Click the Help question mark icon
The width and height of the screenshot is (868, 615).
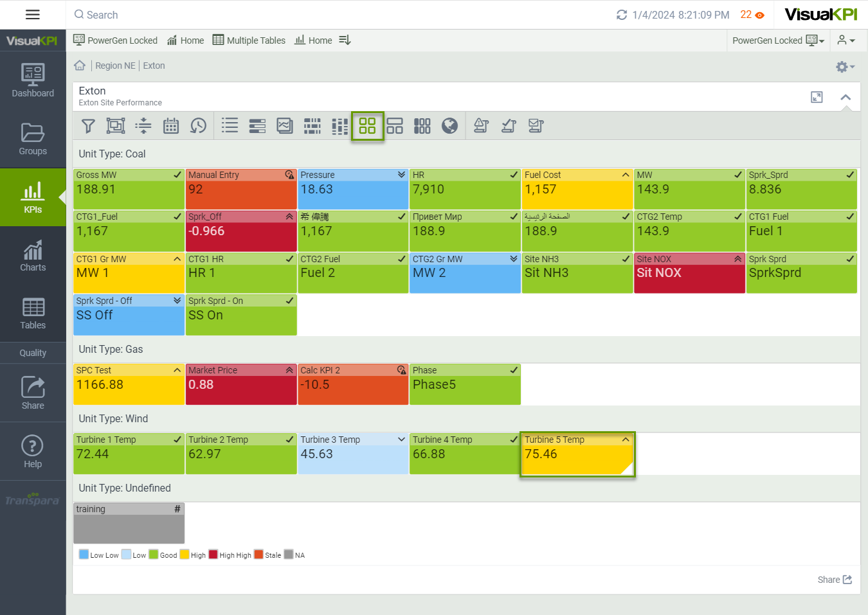[33, 451]
